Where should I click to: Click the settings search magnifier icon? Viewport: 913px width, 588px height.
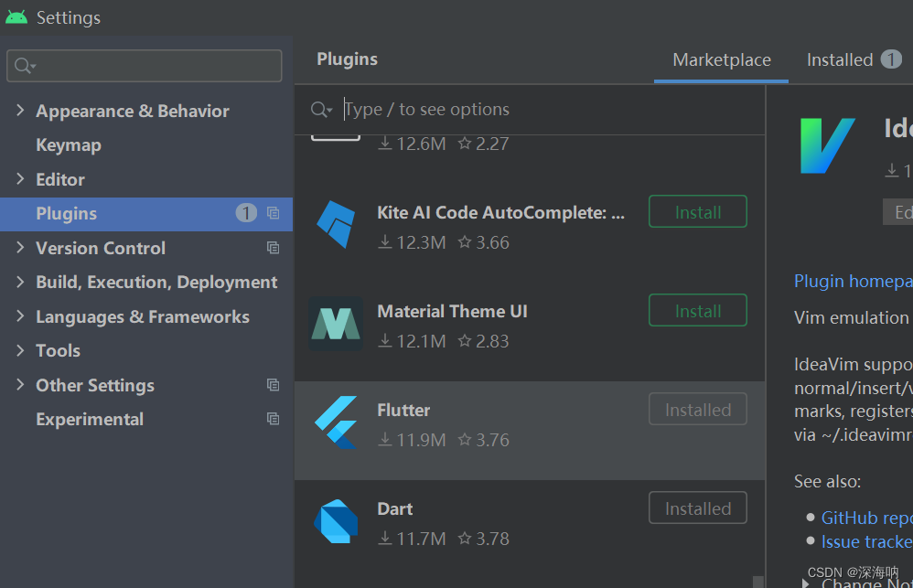pyautogui.click(x=25, y=66)
